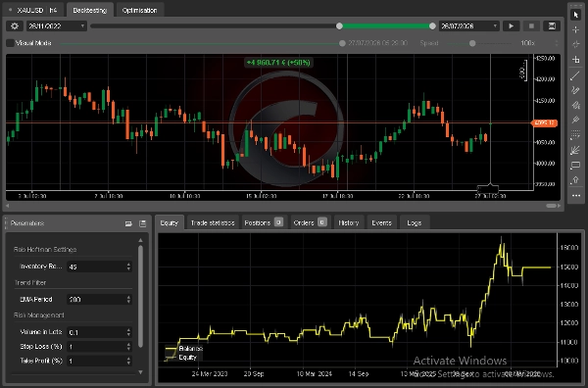
Task: Click the orange current price label
Action: (545, 122)
